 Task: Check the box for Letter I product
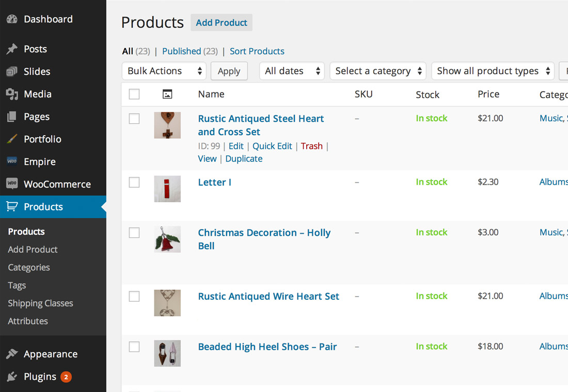click(134, 182)
